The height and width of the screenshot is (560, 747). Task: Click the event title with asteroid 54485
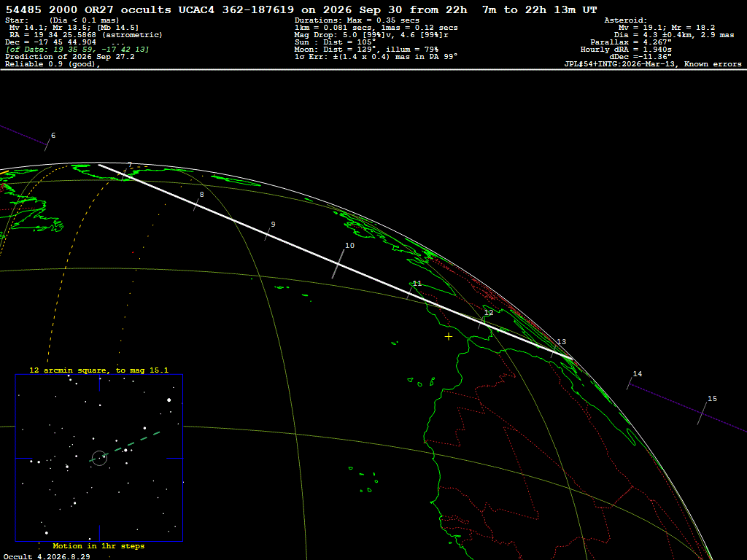pos(301,9)
